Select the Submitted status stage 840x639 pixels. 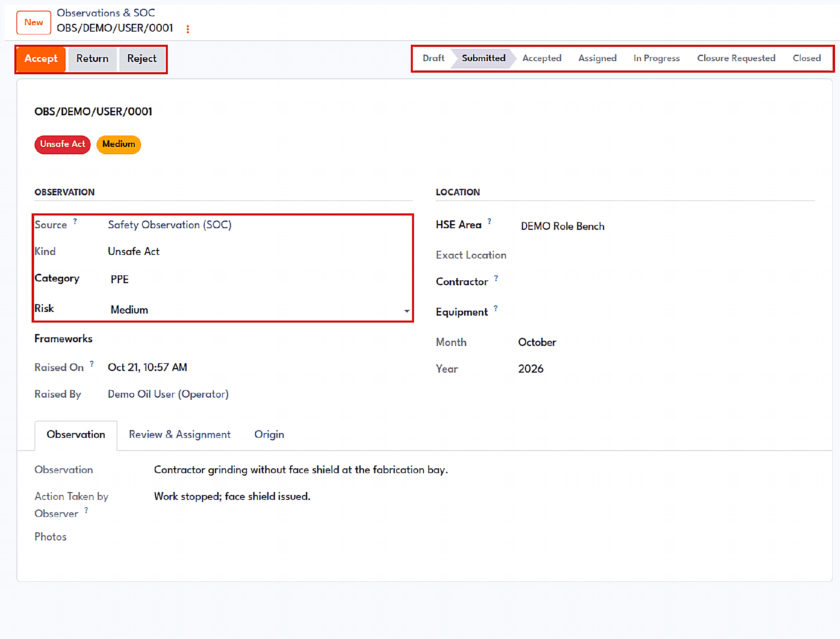pos(483,58)
